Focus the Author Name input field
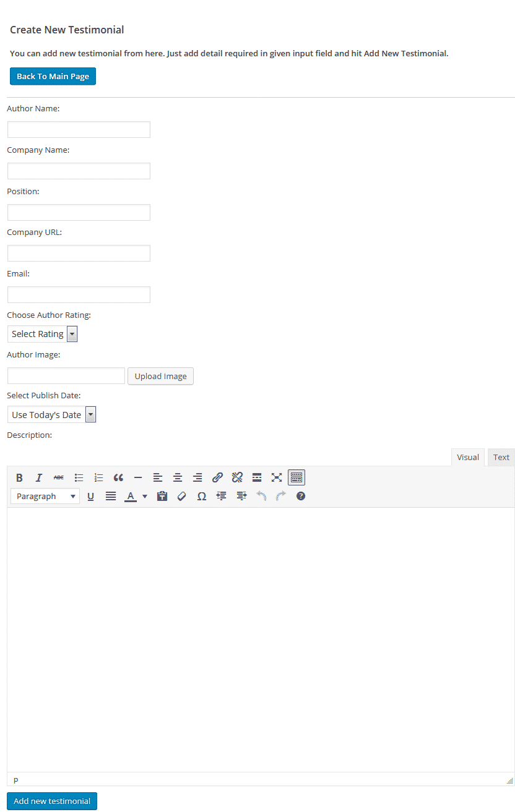This screenshot has height=812, width=515. click(79, 129)
